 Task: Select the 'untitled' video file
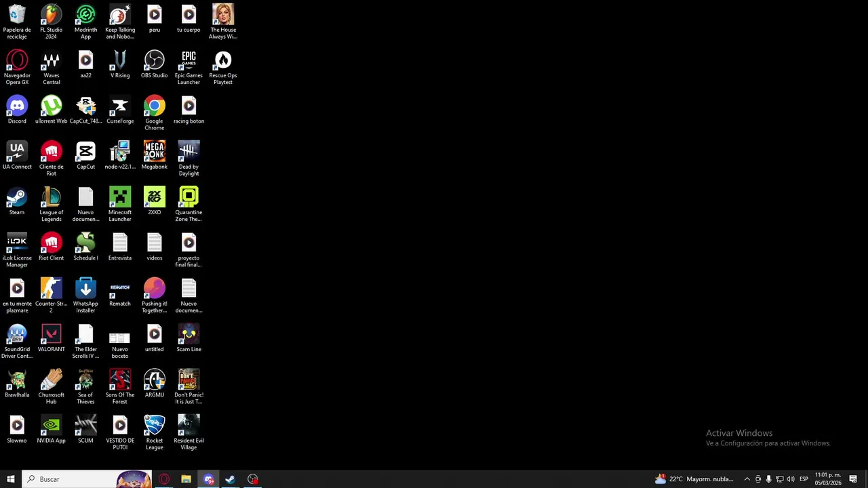point(154,337)
